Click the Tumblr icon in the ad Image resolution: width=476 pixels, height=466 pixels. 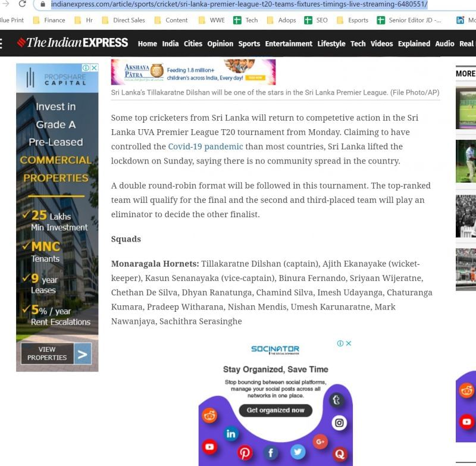pos(337,401)
